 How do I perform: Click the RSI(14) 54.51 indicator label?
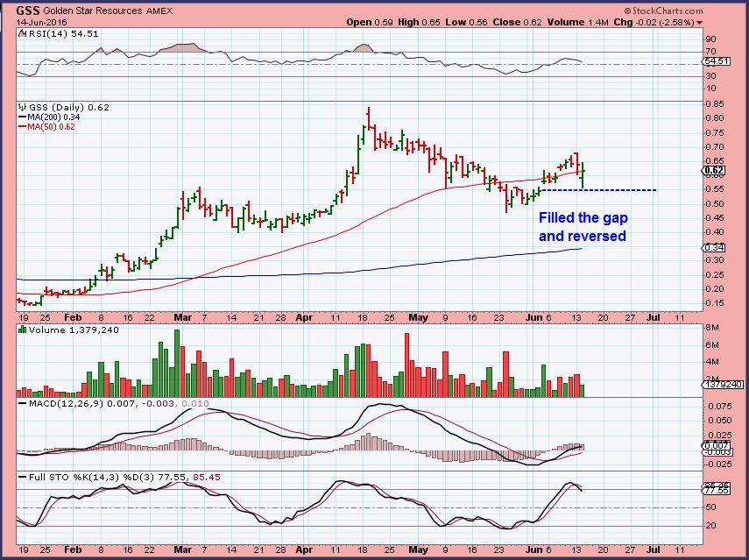(x=64, y=34)
